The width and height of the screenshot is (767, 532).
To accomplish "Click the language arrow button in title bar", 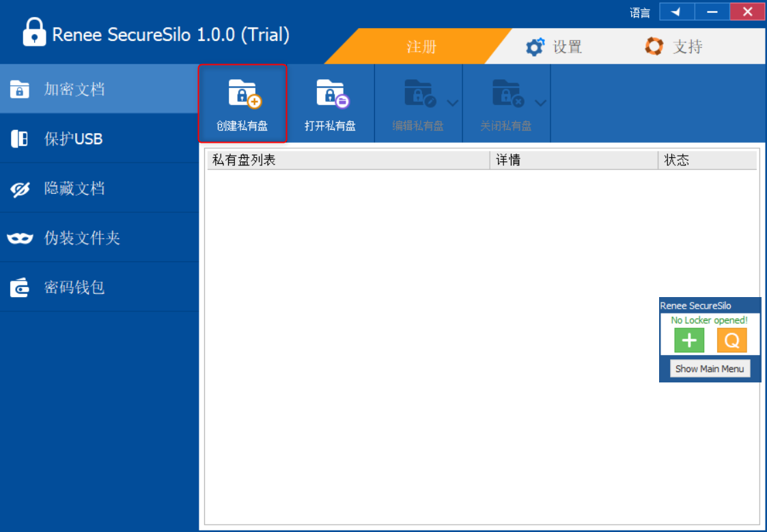I will (677, 12).
